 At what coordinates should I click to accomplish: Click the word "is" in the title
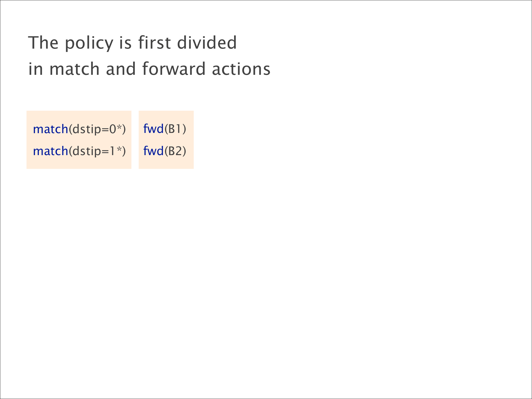125,43
